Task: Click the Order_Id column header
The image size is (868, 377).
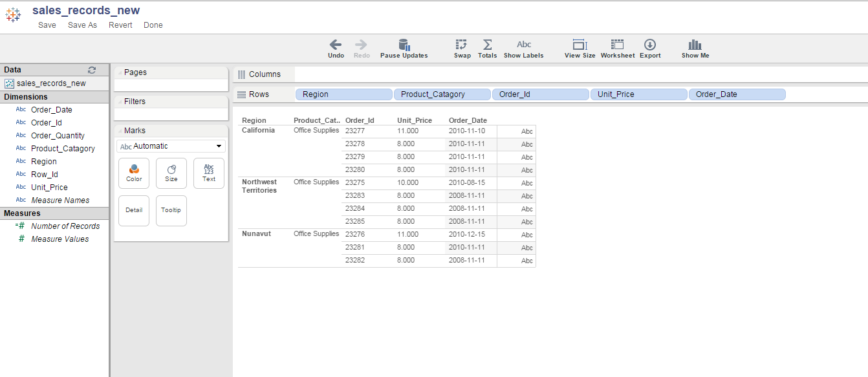Action: pyautogui.click(x=360, y=120)
